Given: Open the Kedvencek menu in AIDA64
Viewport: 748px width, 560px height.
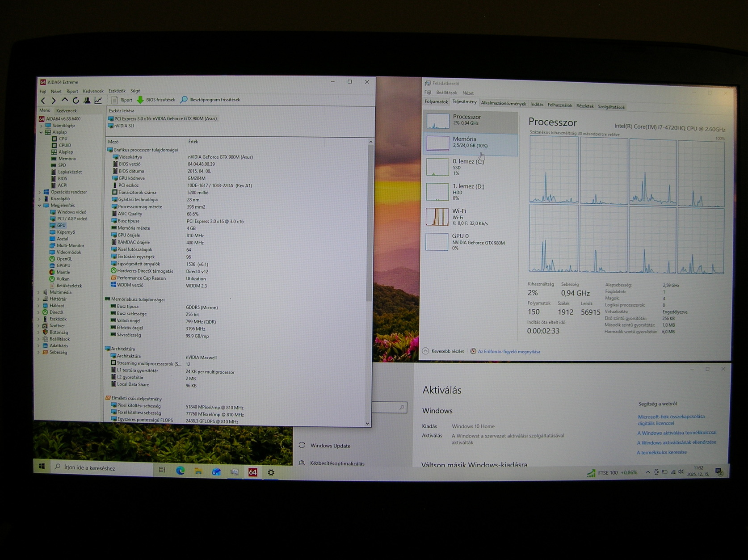Looking at the screenshot, I should [x=93, y=91].
